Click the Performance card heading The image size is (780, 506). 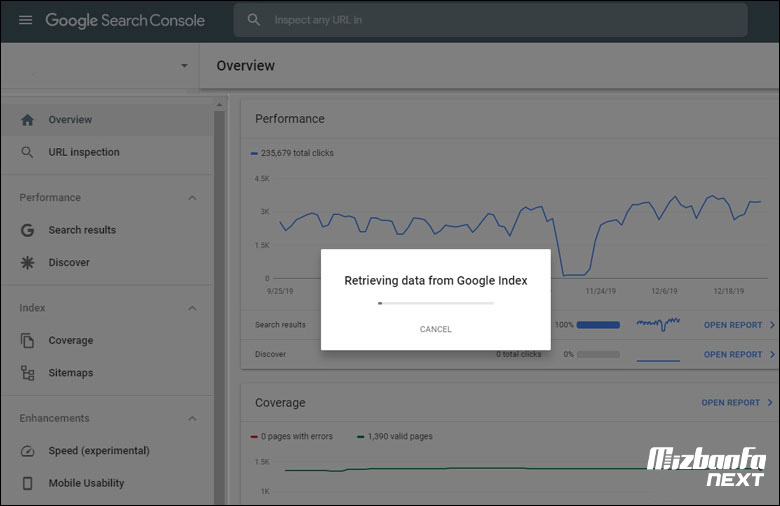coord(290,119)
